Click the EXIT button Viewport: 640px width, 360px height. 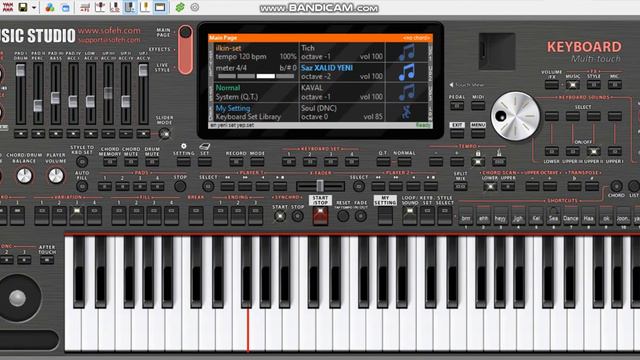[457, 133]
